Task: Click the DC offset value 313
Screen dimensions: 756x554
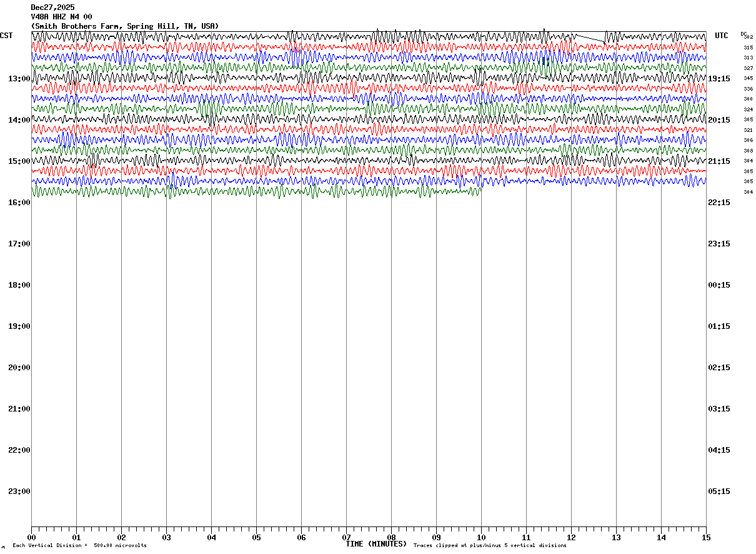Action: 748,58
